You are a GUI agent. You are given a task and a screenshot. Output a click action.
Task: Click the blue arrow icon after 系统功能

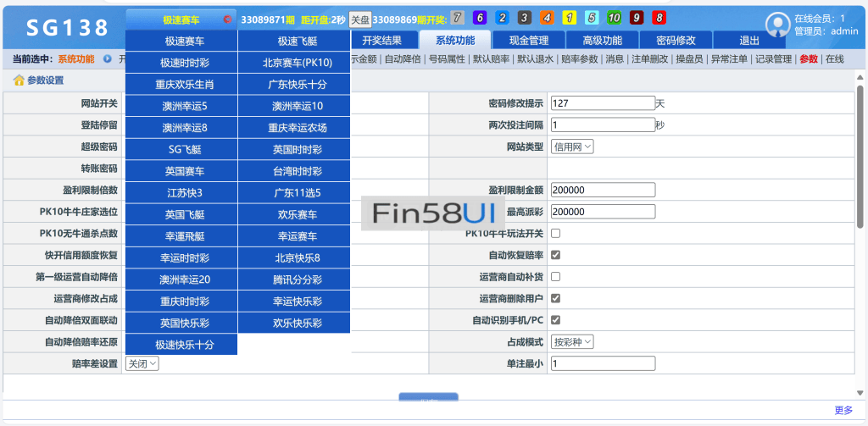108,59
